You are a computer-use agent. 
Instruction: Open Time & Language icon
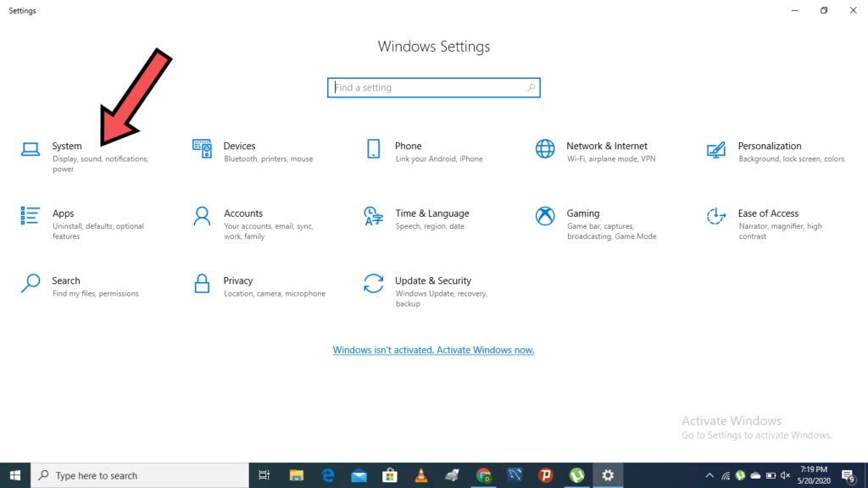click(374, 216)
